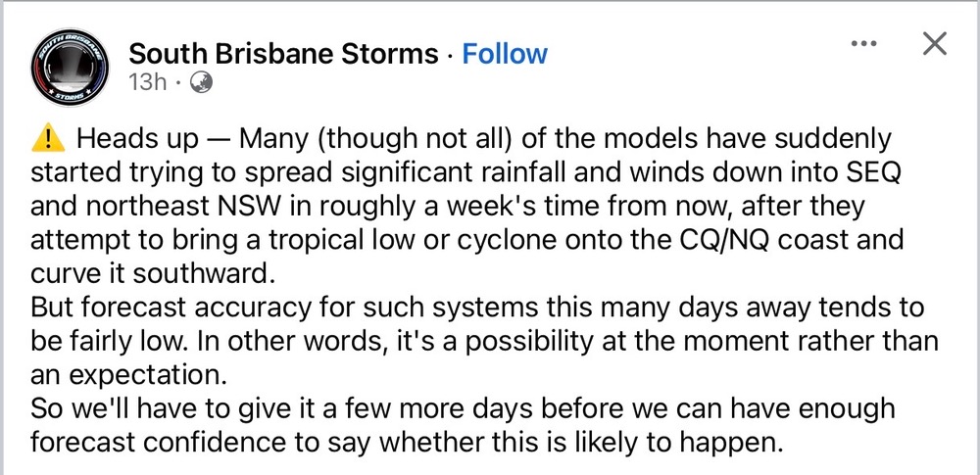Follow the South Brisbane Storms page
Screen dimensions: 980x475
(505, 53)
